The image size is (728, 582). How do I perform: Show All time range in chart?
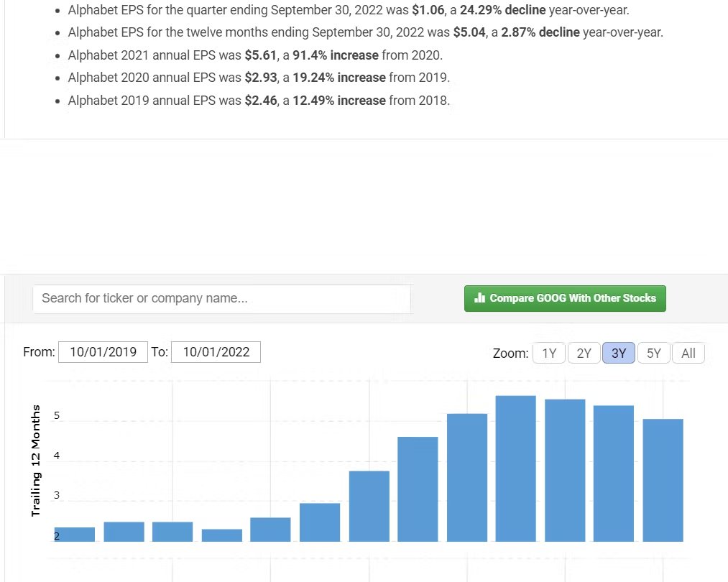pos(688,354)
